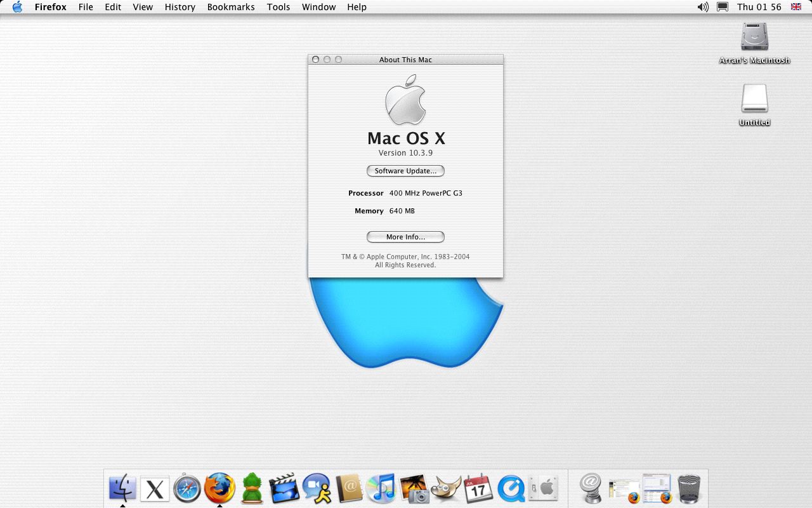Image resolution: width=812 pixels, height=508 pixels.
Task: Click the Firefox icon in the dock
Action: coord(219,488)
